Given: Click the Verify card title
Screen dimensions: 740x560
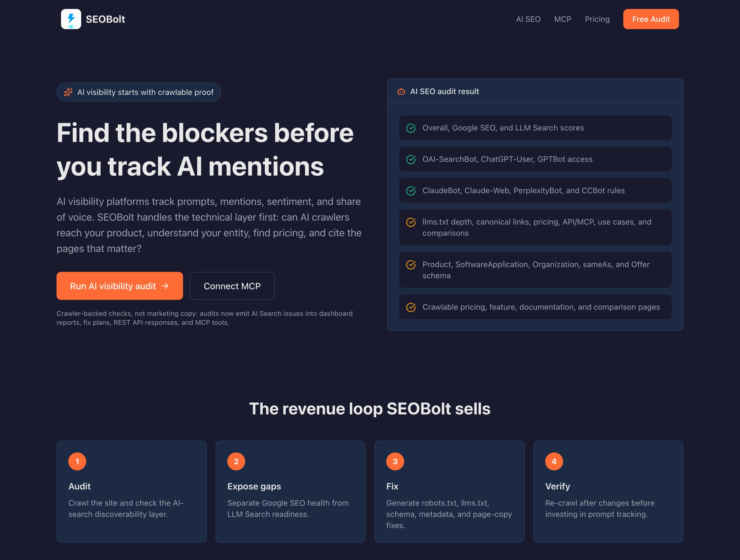Looking at the screenshot, I should (558, 486).
